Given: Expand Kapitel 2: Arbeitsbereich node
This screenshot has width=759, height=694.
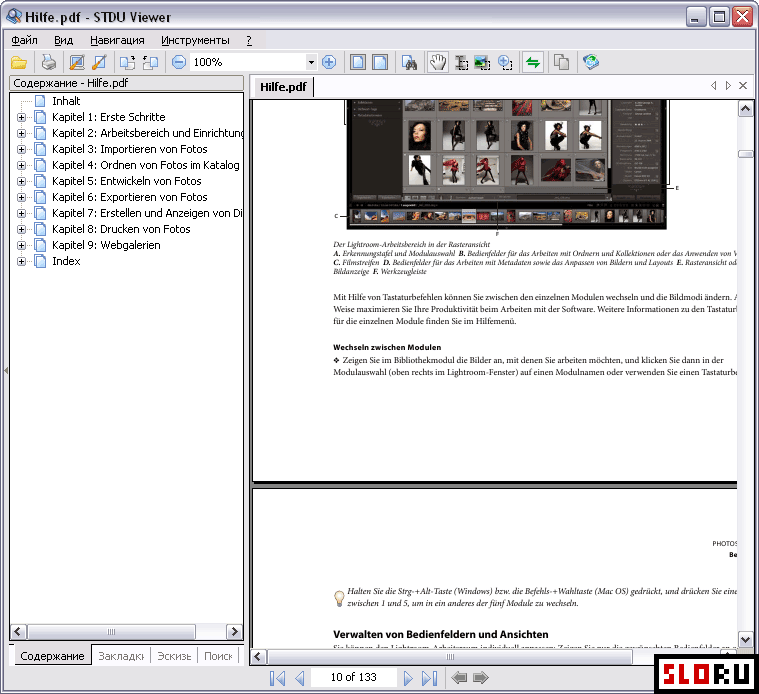Looking at the screenshot, I should 21,133.
